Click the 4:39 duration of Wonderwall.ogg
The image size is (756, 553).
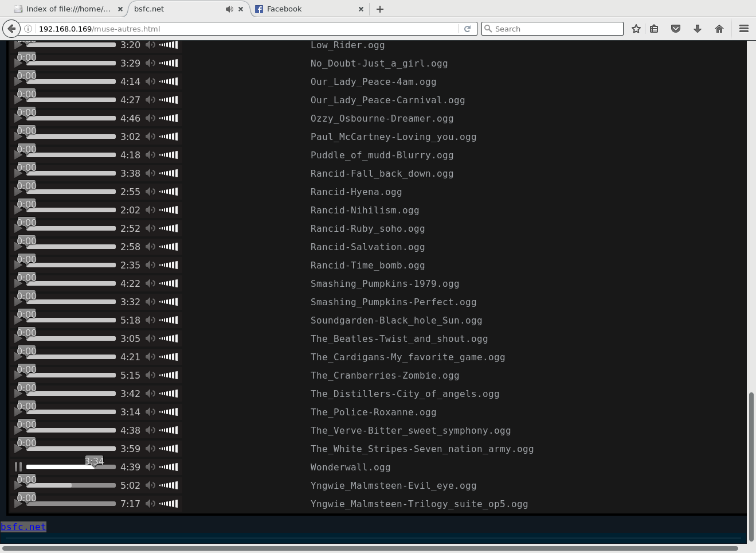130,467
